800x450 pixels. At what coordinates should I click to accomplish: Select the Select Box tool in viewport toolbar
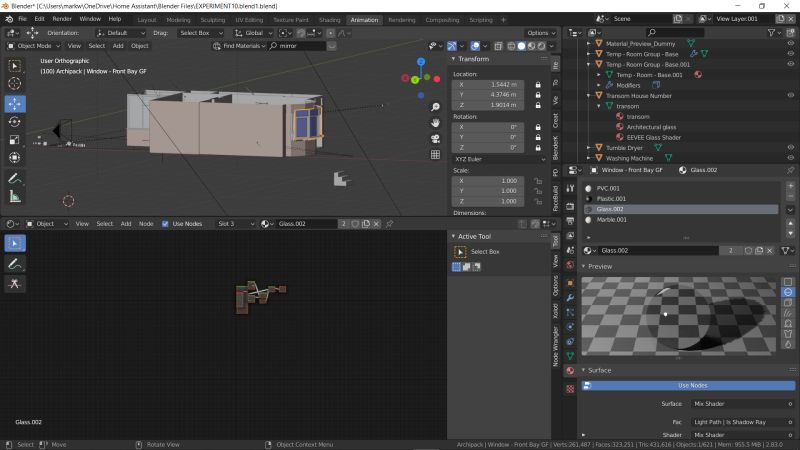[x=15, y=66]
